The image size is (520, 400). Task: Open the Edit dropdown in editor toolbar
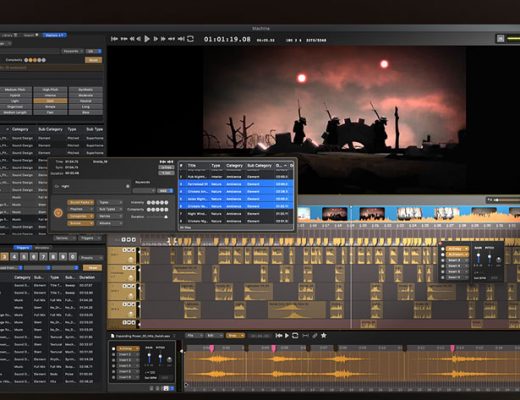pos(213,335)
